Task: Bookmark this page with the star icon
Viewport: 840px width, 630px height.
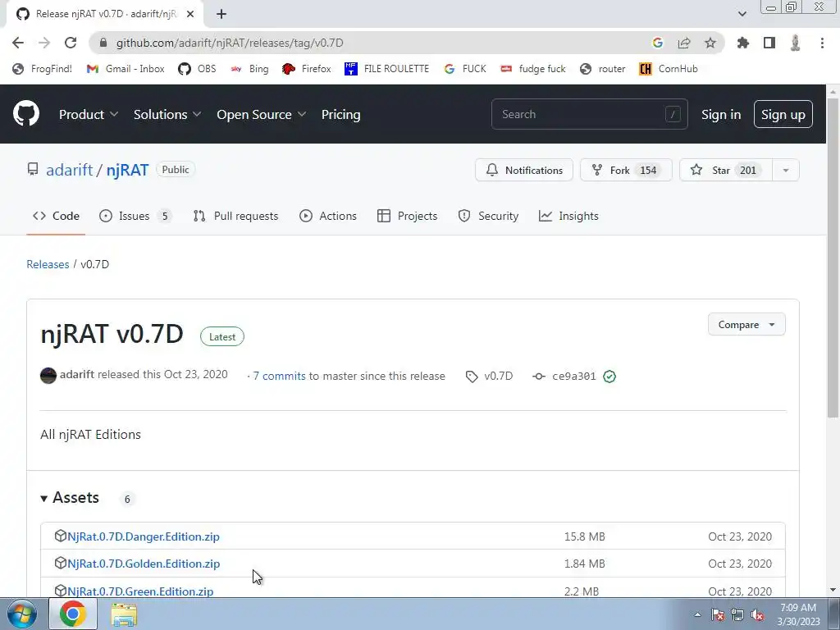Action: (710, 43)
